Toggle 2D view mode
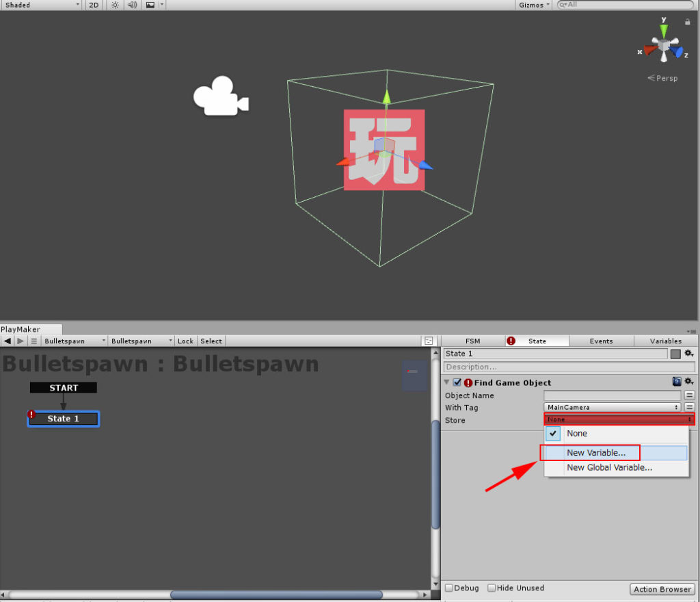Image resolution: width=700 pixels, height=602 pixels. 93,5
